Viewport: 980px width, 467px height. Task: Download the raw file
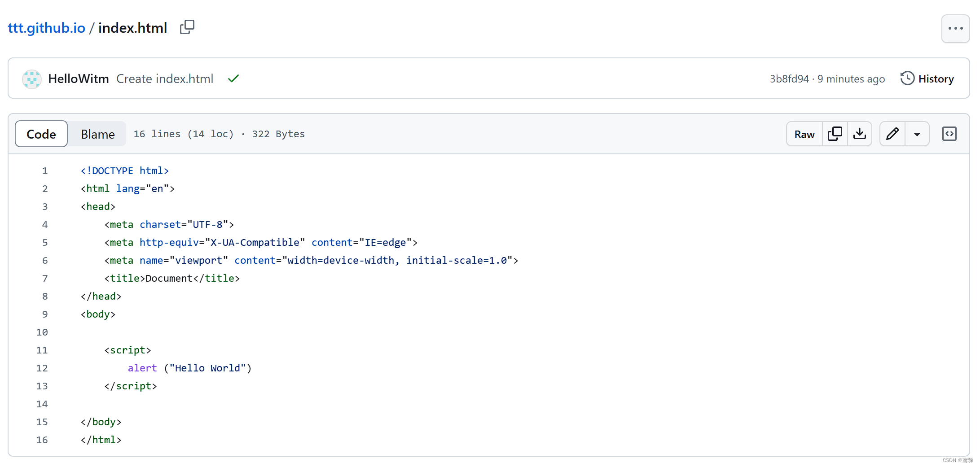860,134
